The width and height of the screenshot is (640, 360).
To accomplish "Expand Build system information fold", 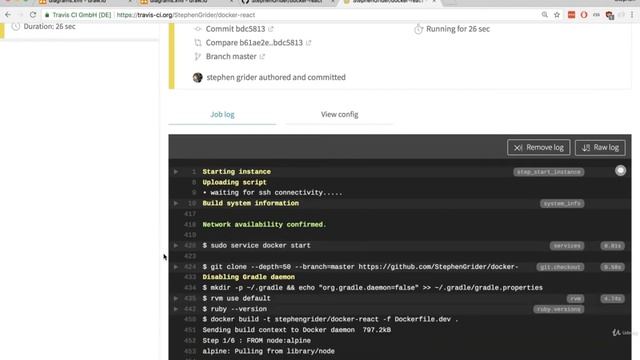I will coord(176,203).
